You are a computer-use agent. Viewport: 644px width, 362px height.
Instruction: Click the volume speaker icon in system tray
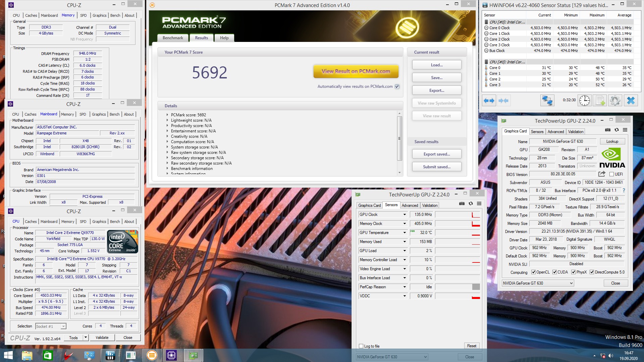(x=610, y=356)
